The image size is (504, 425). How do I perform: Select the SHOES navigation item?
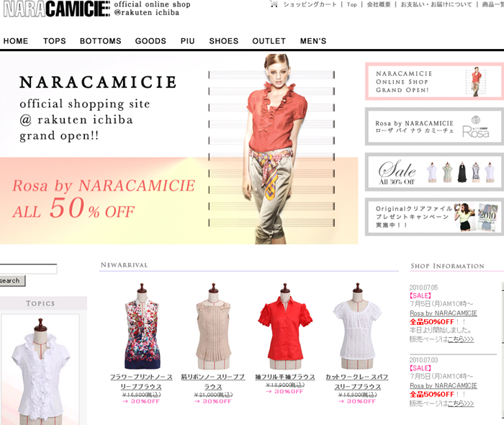coord(224,41)
